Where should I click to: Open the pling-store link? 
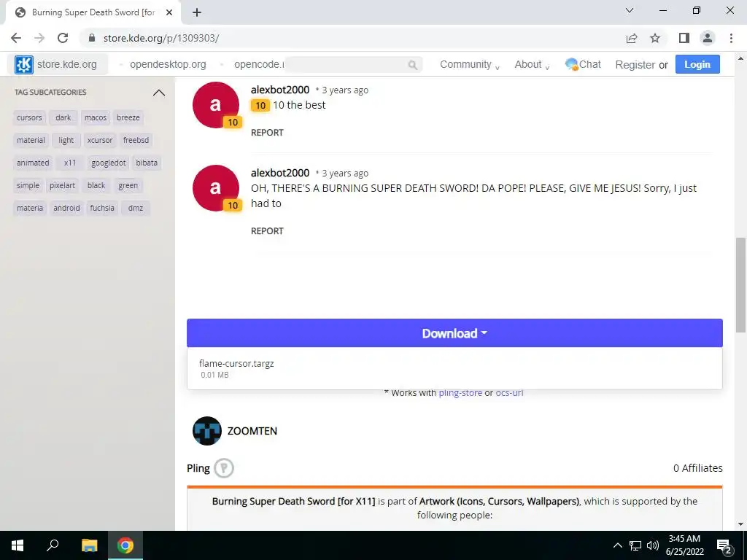coord(460,393)
